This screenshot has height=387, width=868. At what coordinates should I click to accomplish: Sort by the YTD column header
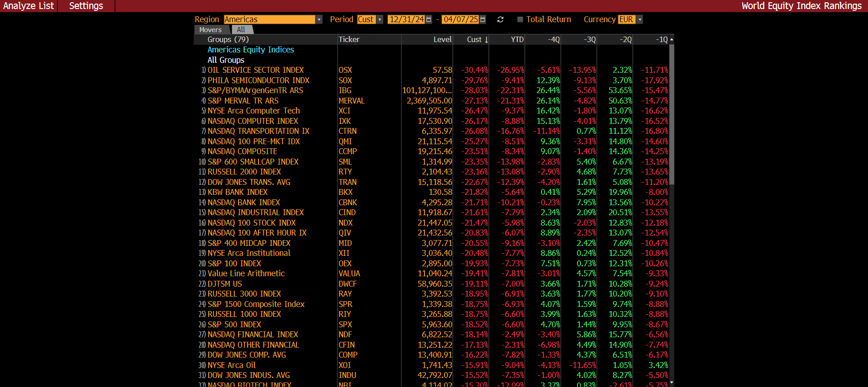pyautogui.click(x=507, y=40)
